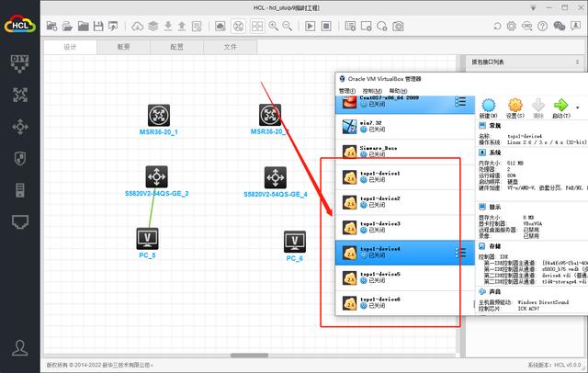Zoom out with the magnifier minus icon
Screen dimensions: 588x373
point(288,26)
